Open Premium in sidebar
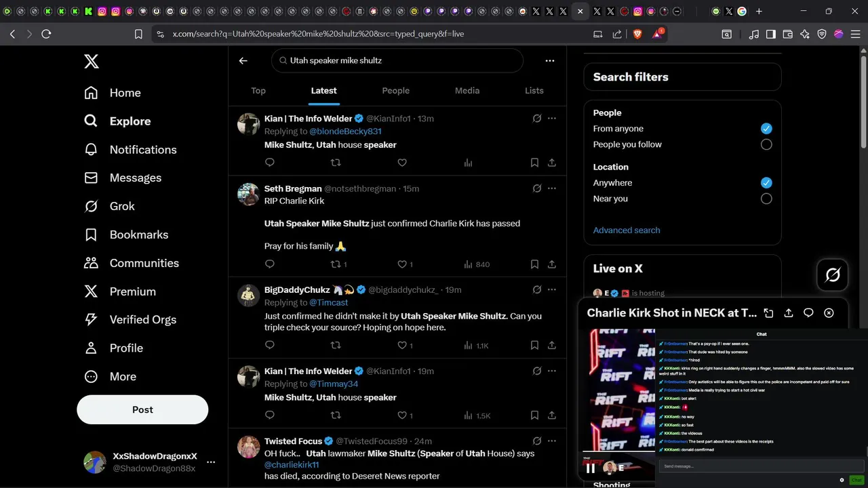 (x=120, y=291)
